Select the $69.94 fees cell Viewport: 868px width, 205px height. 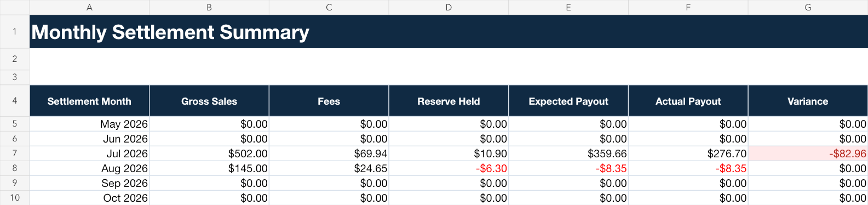point(329,153)
